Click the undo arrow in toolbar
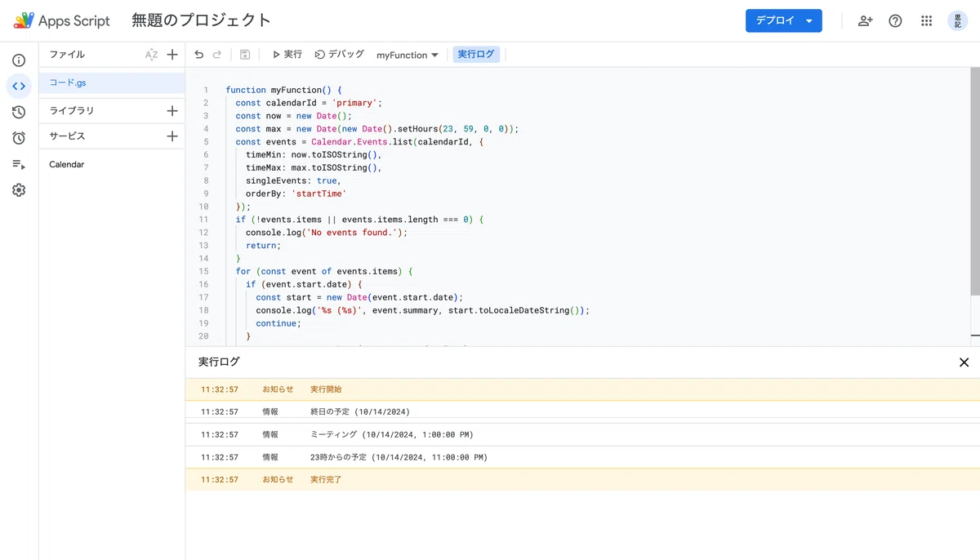Image resolution: width=980 pixels, height=560 pixels. point(198,55)
